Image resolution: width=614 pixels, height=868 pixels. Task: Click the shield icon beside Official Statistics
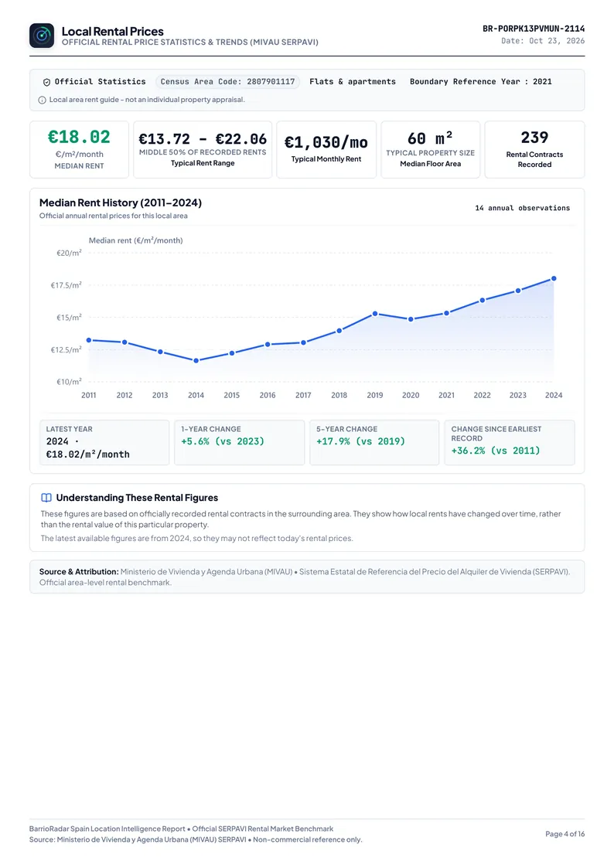[46, 82]
